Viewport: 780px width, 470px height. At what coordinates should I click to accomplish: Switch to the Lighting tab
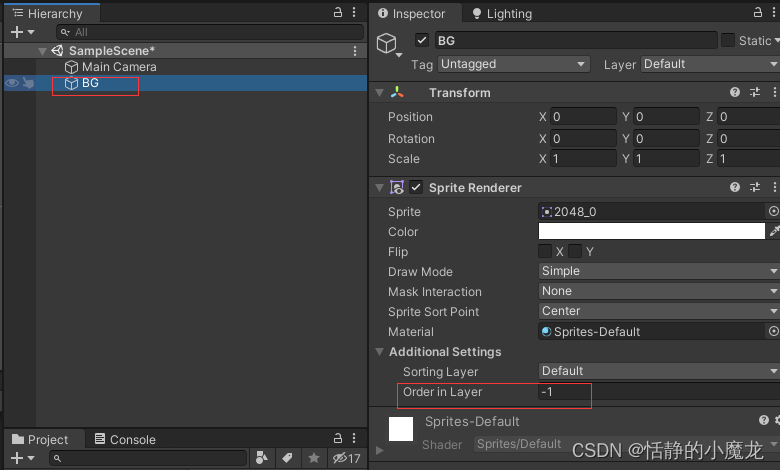tap(502, 13)
